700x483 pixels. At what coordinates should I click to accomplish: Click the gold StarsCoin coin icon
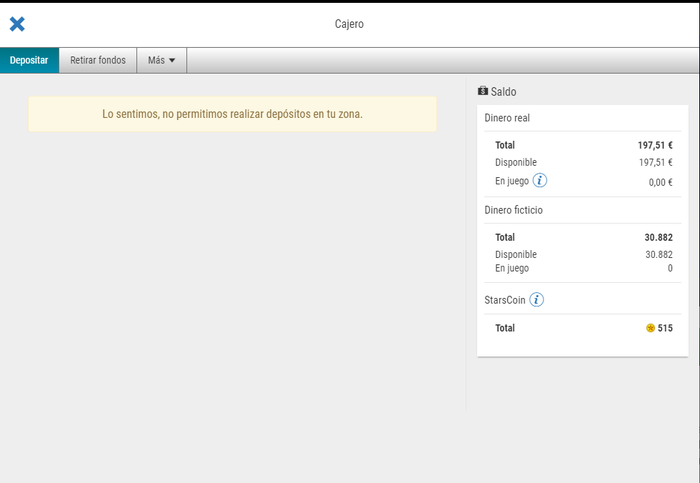[650, 328]
